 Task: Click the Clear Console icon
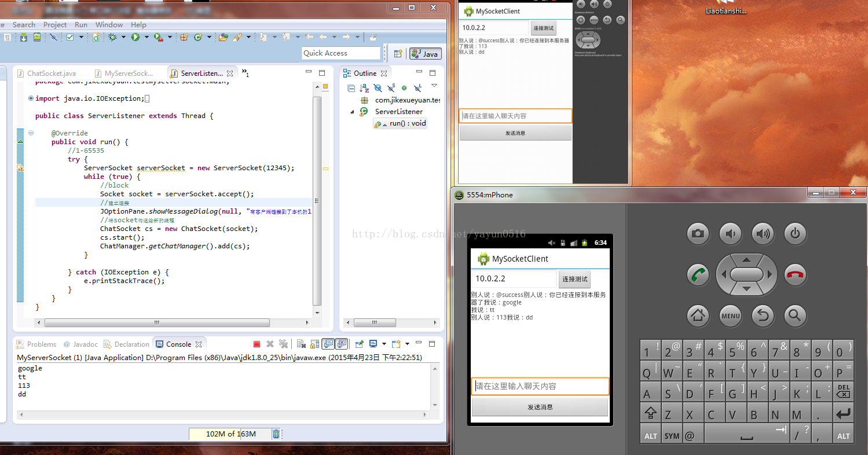click(x=301, y=344)
